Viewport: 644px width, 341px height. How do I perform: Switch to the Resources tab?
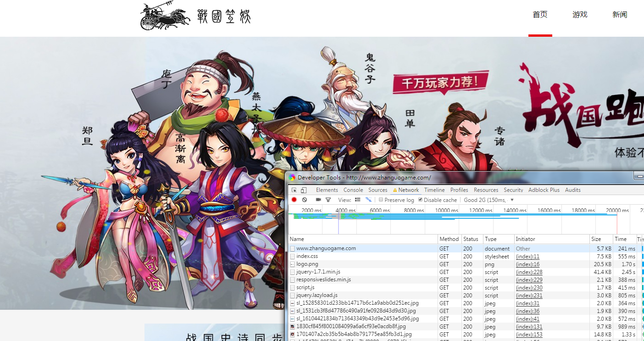(486, 190)
